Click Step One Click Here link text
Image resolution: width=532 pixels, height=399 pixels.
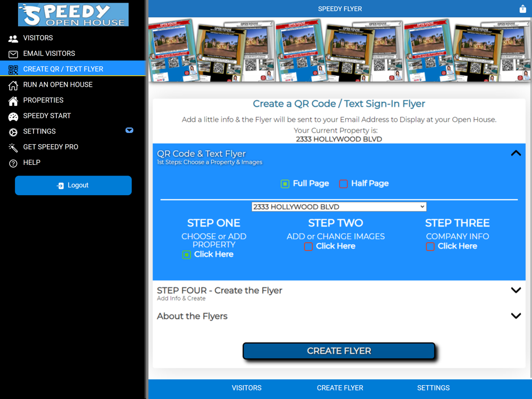coord(214,254)
